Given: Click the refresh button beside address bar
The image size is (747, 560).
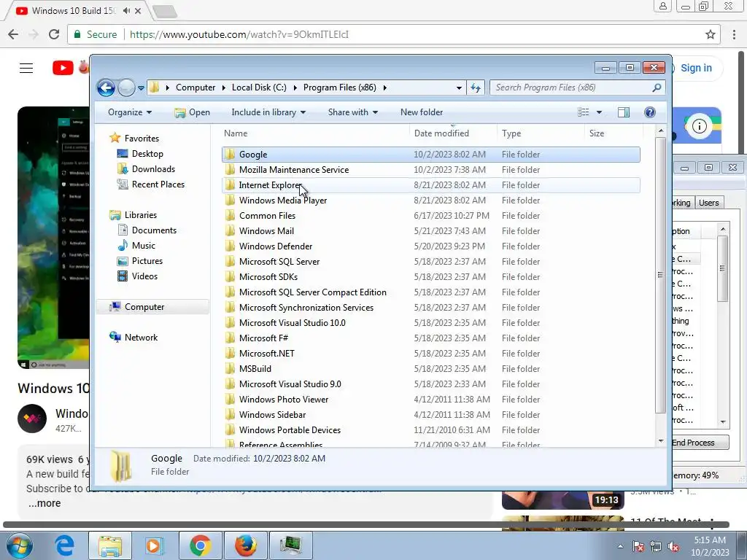Looking at the screenshot, I should (x=476, y=87).
